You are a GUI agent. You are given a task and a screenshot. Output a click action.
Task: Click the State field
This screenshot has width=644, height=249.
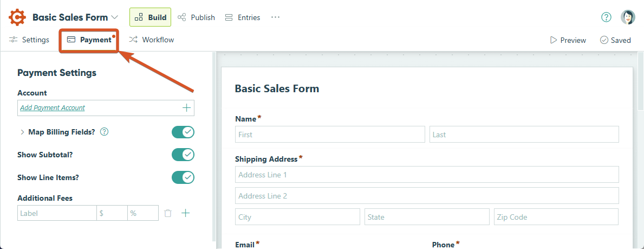427,217
